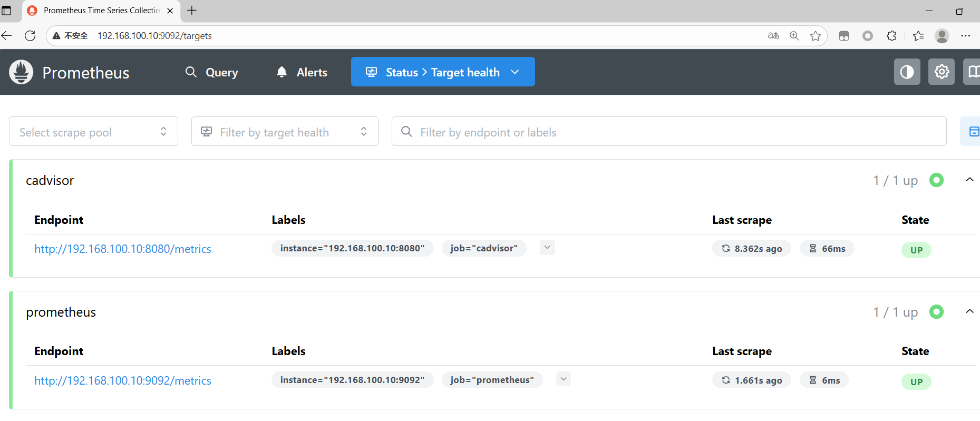Reload the browser page
Image resolution: width=980 pixels, height=421 pixels.
(30, 35)
